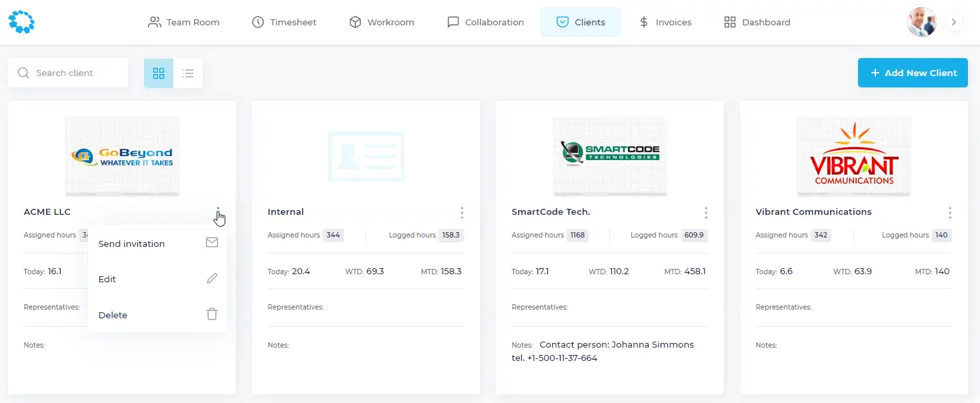Open the Team Room tab
This screenshot has height=403, width=980.
pos(183,22)
